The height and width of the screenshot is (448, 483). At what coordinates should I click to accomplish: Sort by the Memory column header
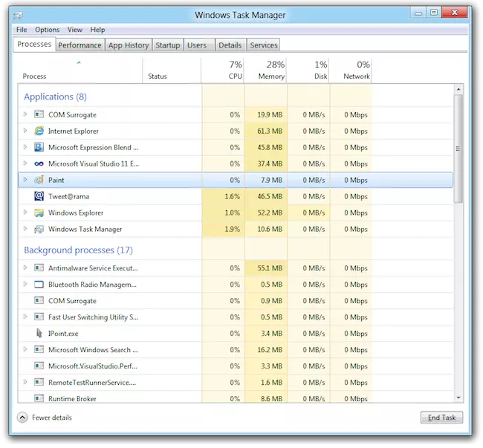tap(265, 71)
